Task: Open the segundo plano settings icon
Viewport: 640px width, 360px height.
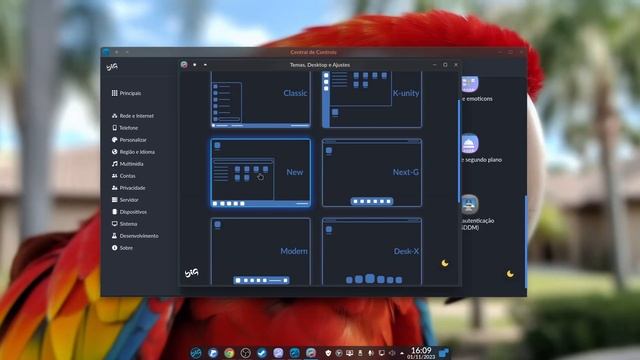Action: (x=470, y=144)
